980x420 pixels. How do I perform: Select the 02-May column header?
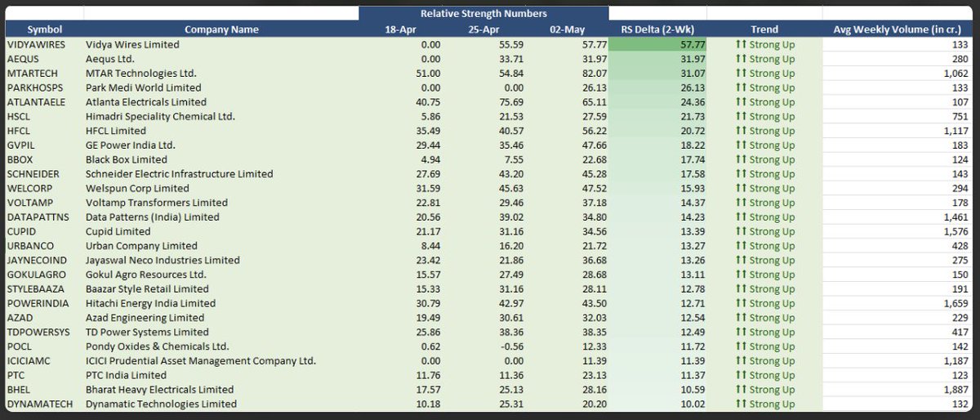(568, 29)
